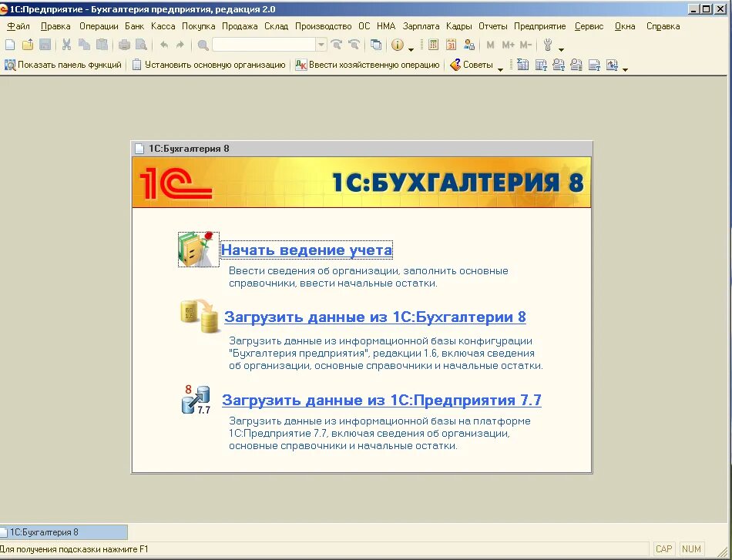Open the Справка menu

pos(663,26)
